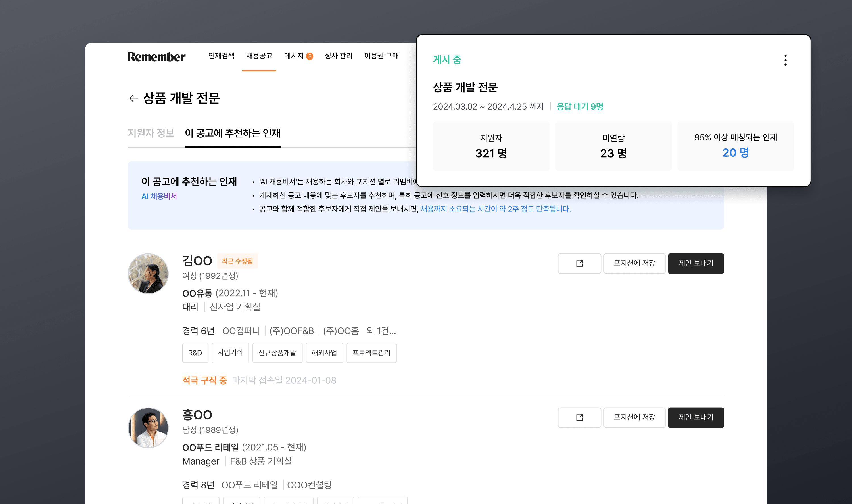
Task: Switch to 지원자 정보 tab
Action: point(151,133)
